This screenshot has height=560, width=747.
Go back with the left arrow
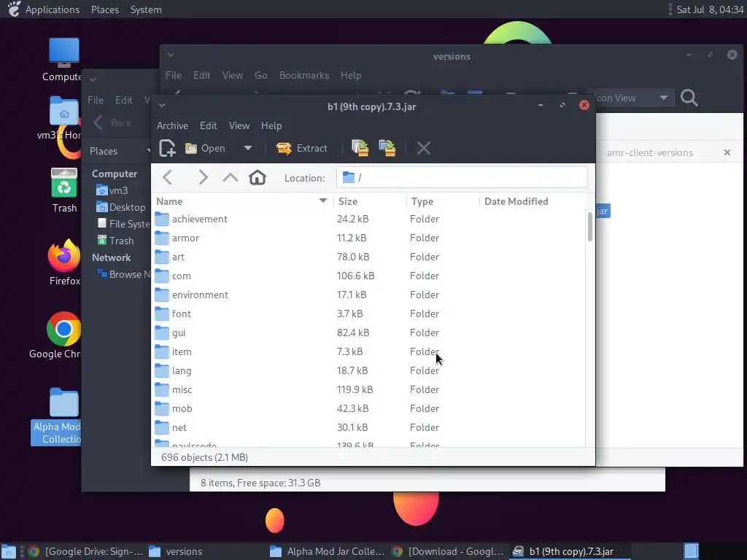167,178
